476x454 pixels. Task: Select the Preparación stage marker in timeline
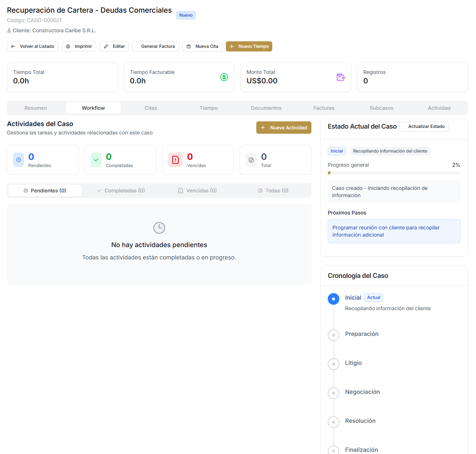tap(334, 335)
